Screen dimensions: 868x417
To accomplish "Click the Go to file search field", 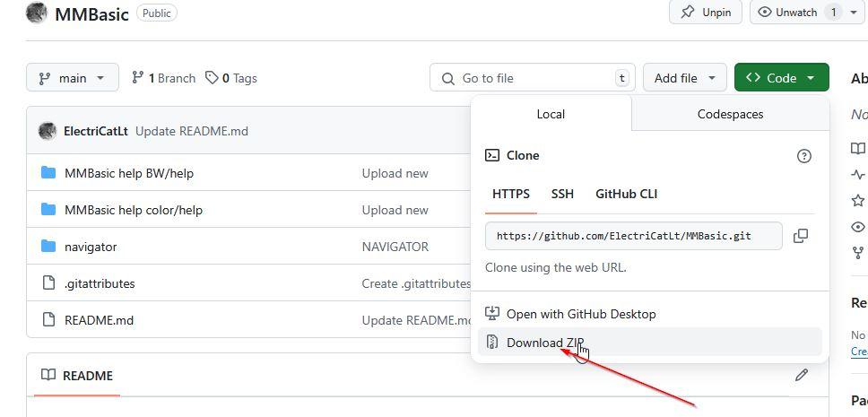I will click(533, 78).
